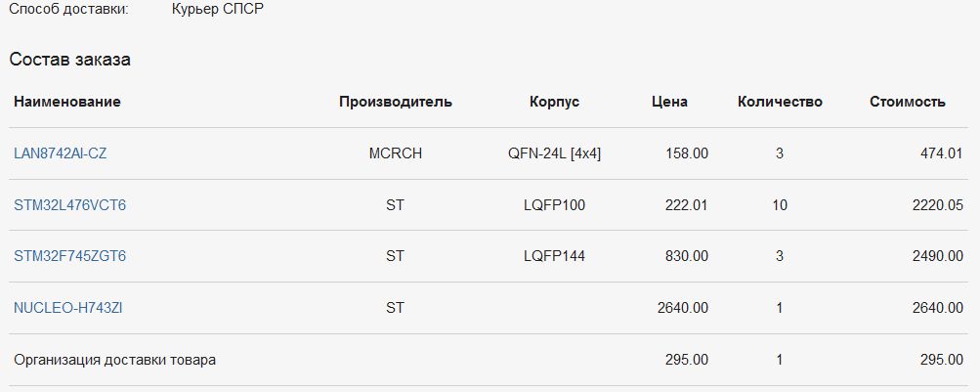Image resolution: width=980 pixels, height=392 pixels.
Task: Click the Организация доставки товара row label
Action: (x=115, y=360)
